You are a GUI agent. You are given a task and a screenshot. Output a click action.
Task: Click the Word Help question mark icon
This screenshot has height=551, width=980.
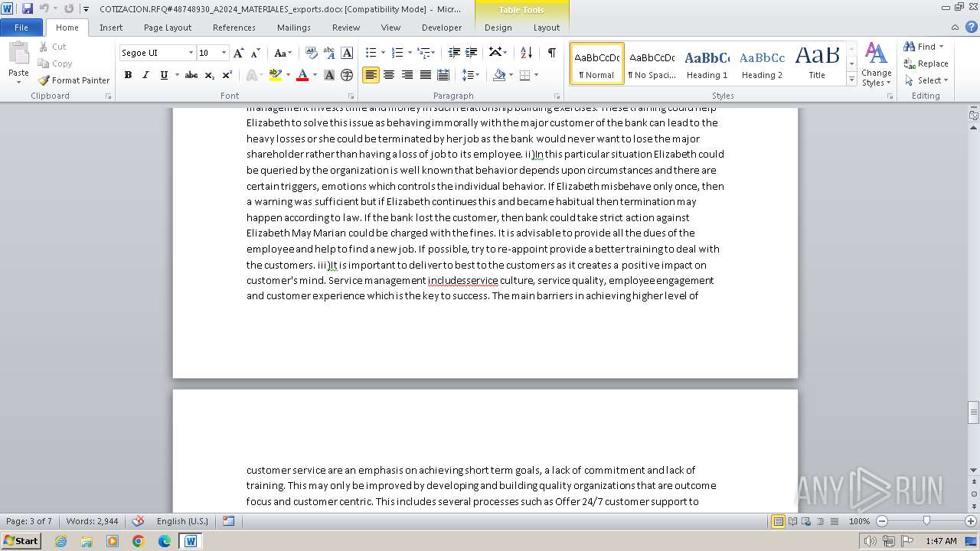tap(971, 27)
